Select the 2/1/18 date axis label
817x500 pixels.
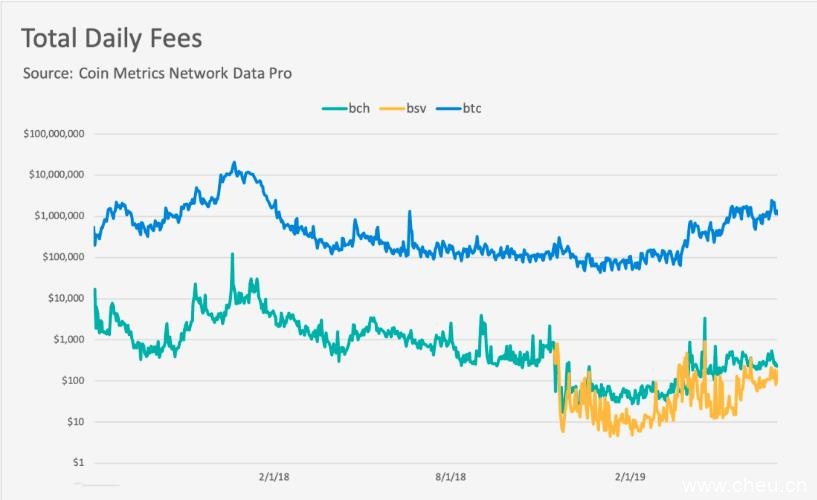pyautogui.click(x=274, y=478)
